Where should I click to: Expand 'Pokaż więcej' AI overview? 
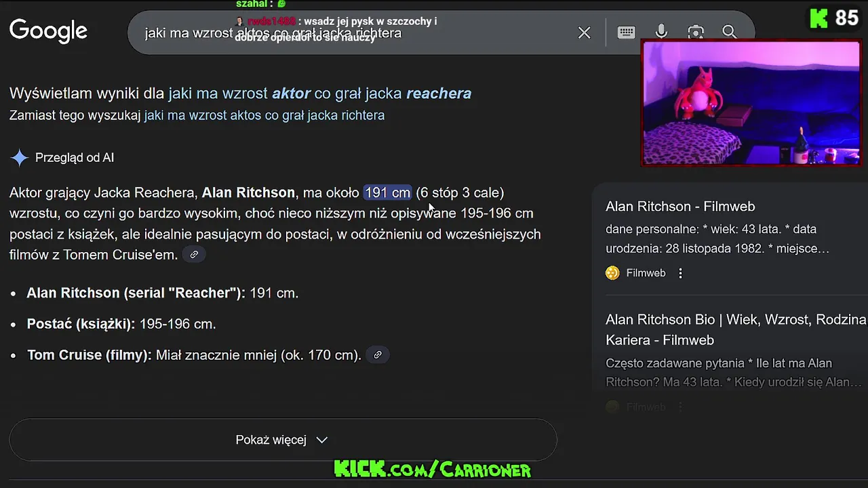[x=283, y=440]
